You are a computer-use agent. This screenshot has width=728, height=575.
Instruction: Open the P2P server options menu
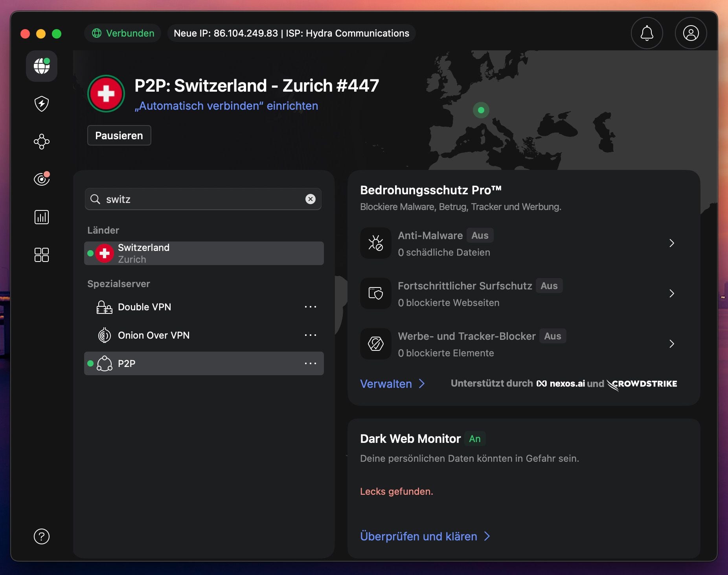point(310,363)
